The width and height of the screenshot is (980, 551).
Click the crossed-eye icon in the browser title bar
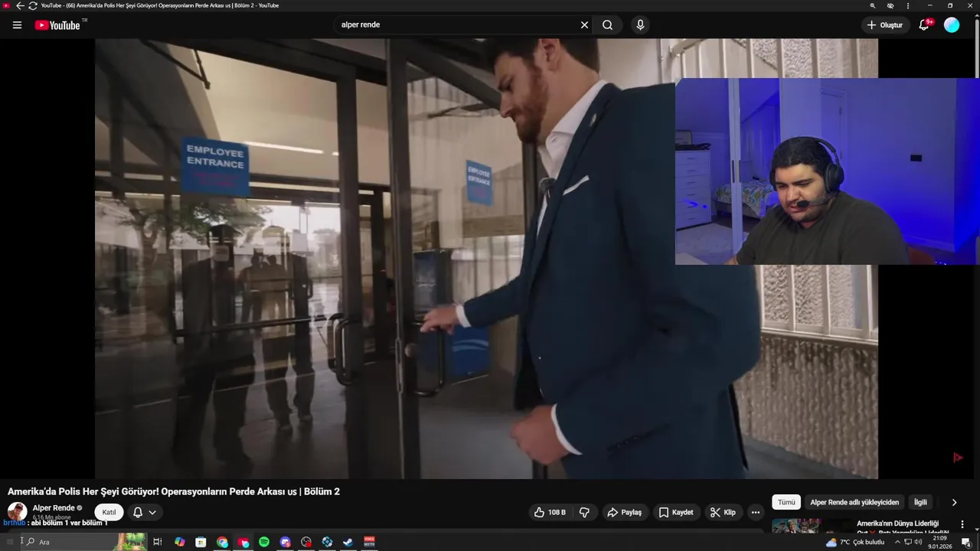pos(890,5)
